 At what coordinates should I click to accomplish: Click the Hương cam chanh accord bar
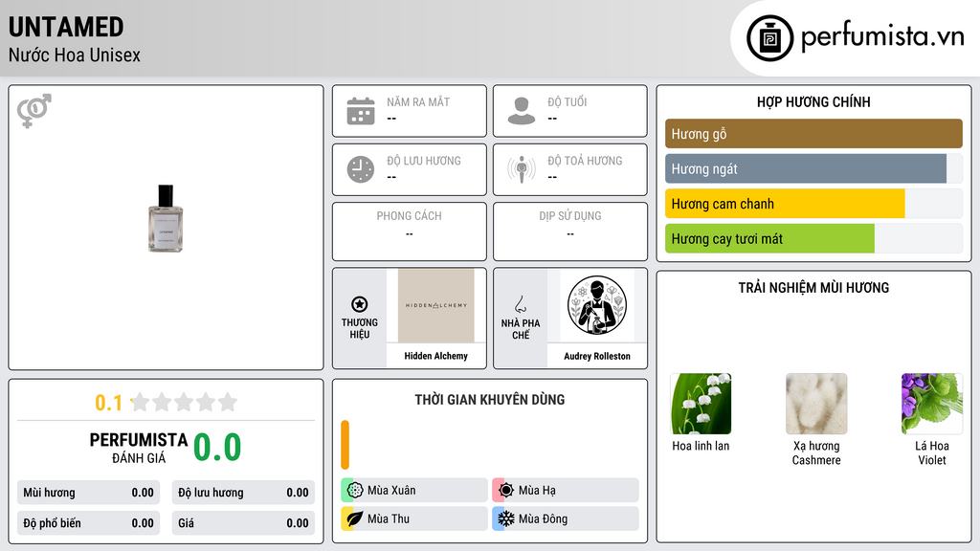tap(813, 204)
